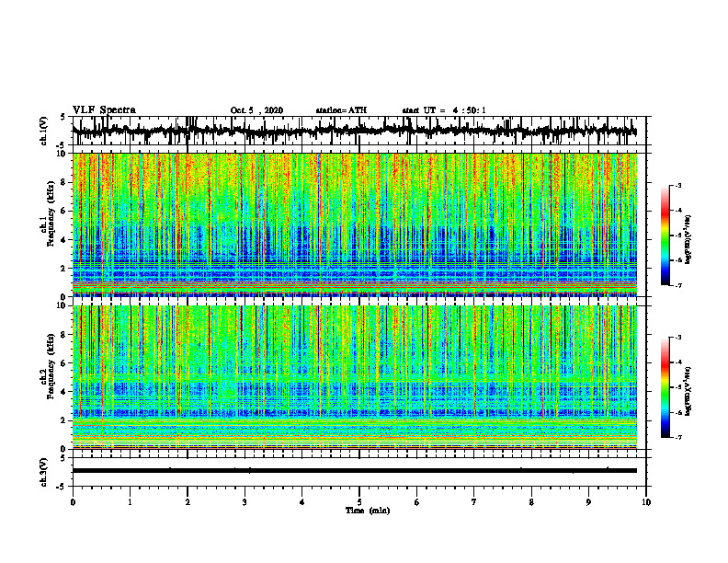Click time-axis tick label "3"
Screen dimensions: 728x563
245,502
